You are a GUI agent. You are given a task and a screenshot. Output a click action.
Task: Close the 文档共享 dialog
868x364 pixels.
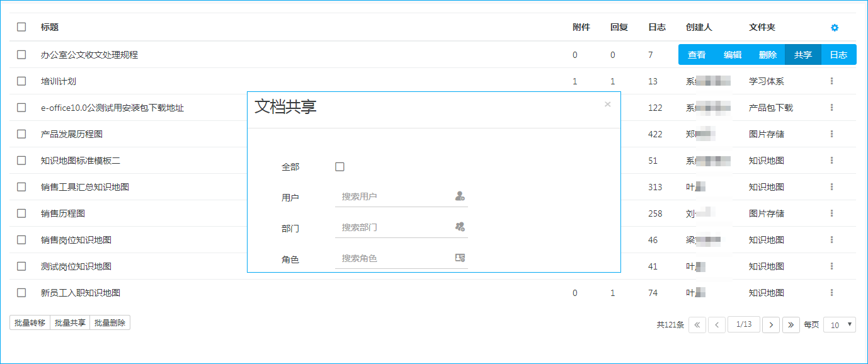(x=607, y=105)
